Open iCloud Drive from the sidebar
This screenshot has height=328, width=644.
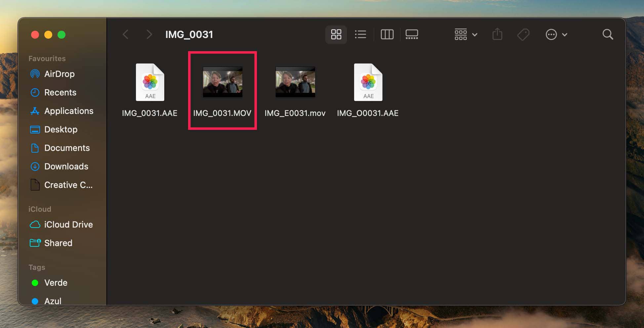pos(68,224)
